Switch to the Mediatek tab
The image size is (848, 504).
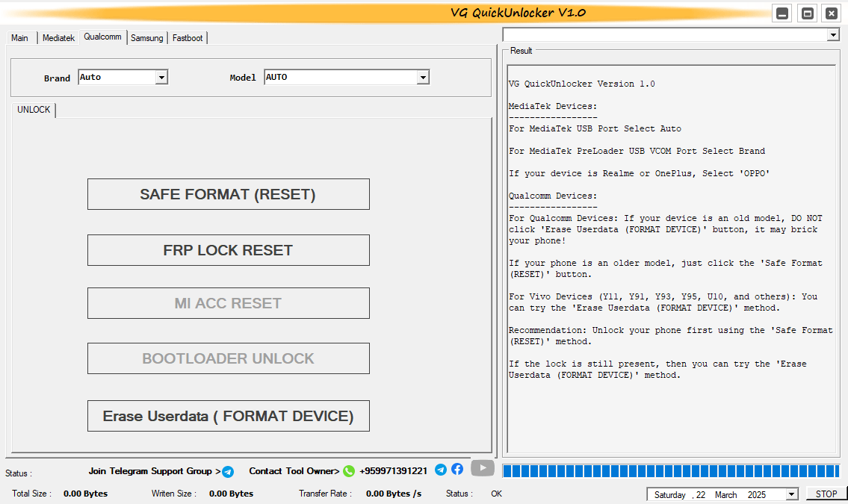58,37
